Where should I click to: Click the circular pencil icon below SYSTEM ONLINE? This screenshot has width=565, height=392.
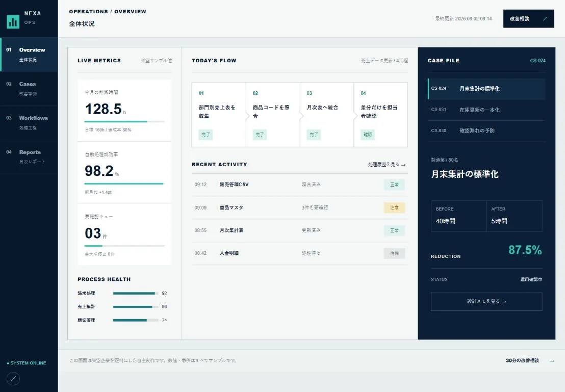13,379
